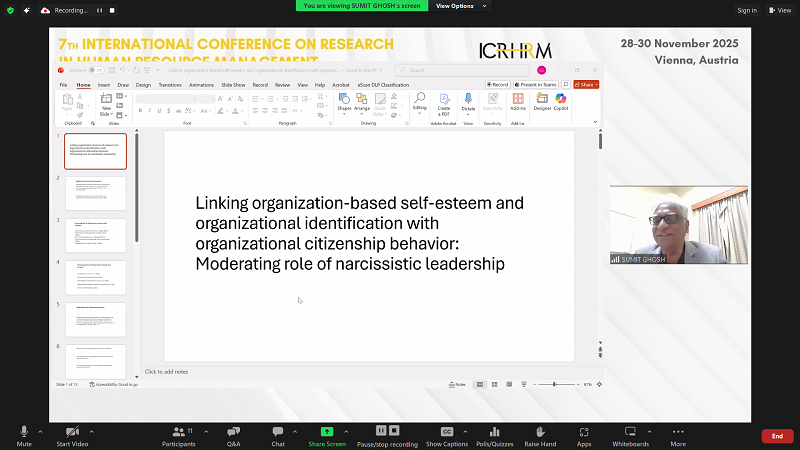Click the red End meeting button
Screen dimensions: 800x450
click(x=778, y=436)
